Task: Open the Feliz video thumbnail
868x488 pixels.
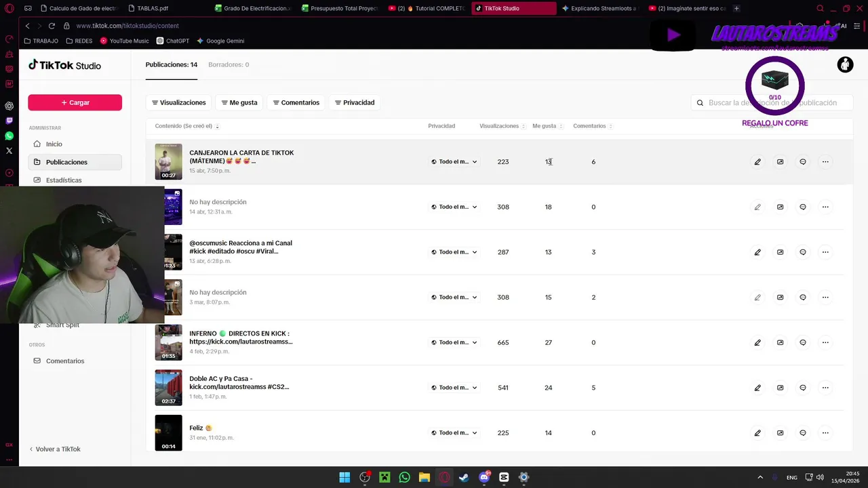Action: 168,432
